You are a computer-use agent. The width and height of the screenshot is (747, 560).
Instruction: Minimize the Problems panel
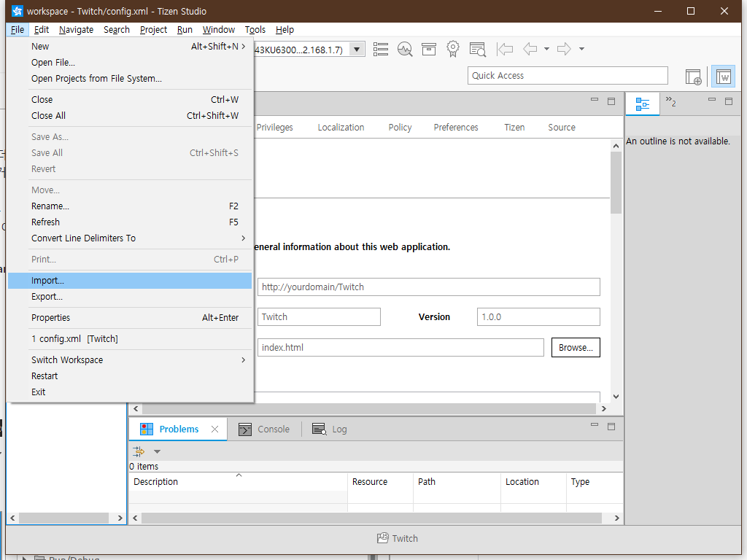(594, 424)
